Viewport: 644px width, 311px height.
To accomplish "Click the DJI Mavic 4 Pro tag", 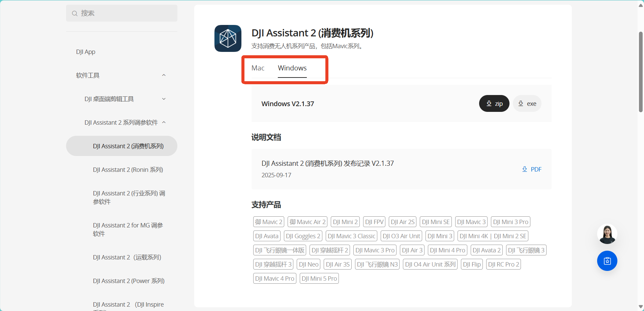I will click(274, 279).
